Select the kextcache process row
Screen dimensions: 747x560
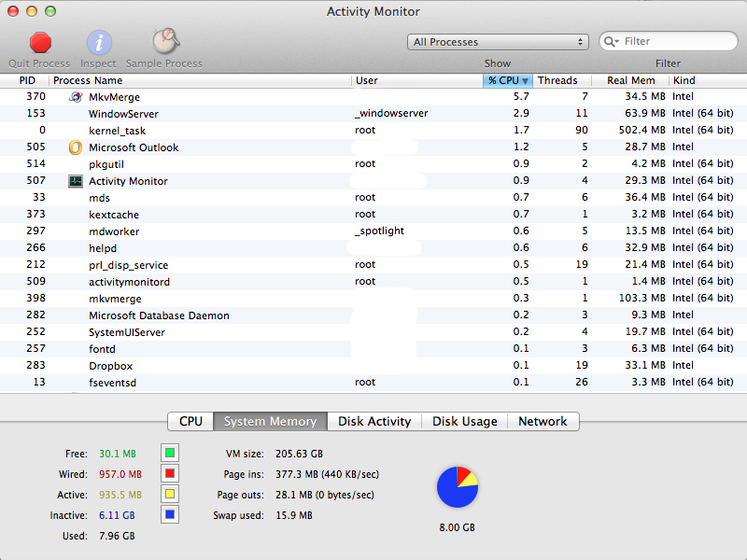pos(373,215)
